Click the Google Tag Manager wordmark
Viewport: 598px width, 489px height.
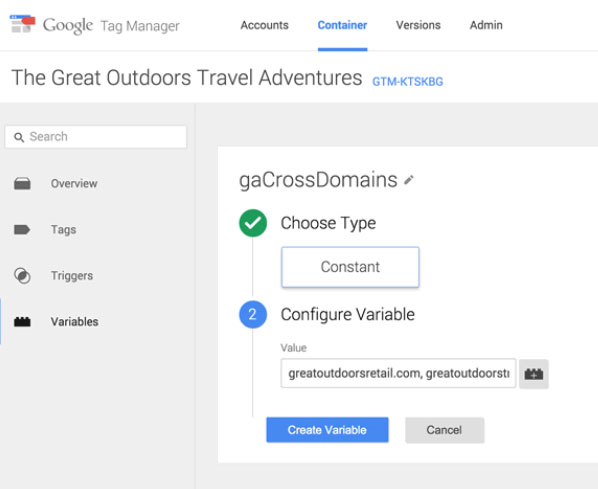click(x=111, y=26)
